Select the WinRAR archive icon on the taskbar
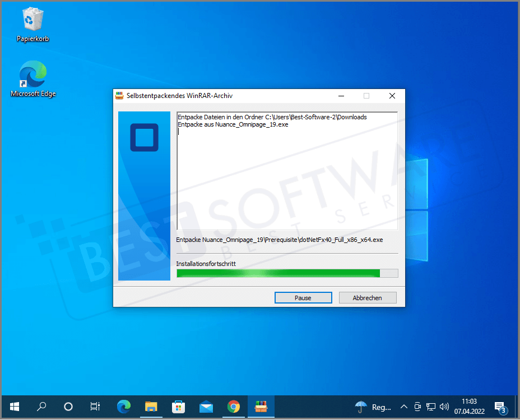The image size is (520, 420). point(261,407)
